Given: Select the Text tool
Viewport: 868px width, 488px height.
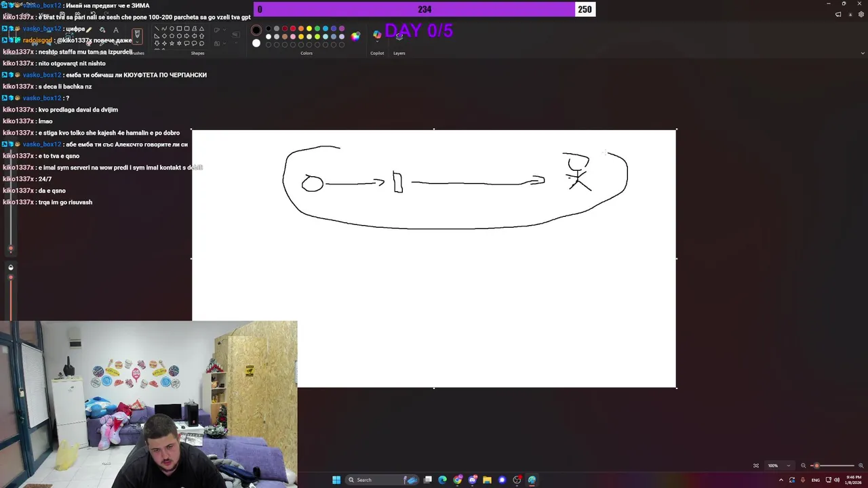Looking at the screenshot, I should click(116, 30).
